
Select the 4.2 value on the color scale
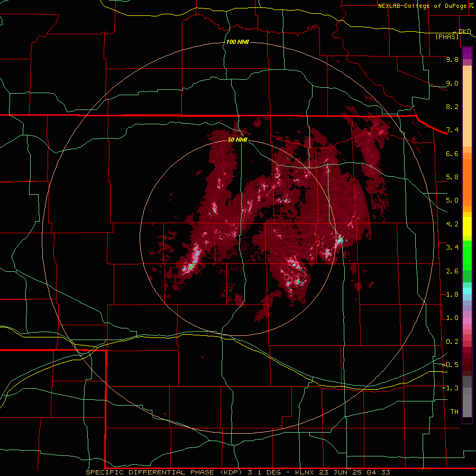[x=452, y=224]
